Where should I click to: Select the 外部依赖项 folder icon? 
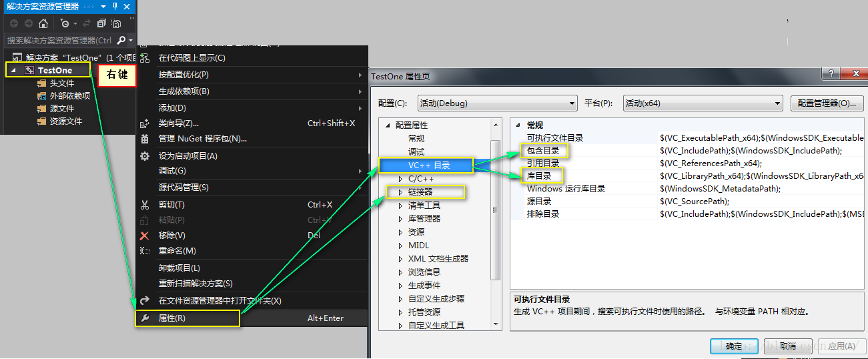(x=41, y=96)
